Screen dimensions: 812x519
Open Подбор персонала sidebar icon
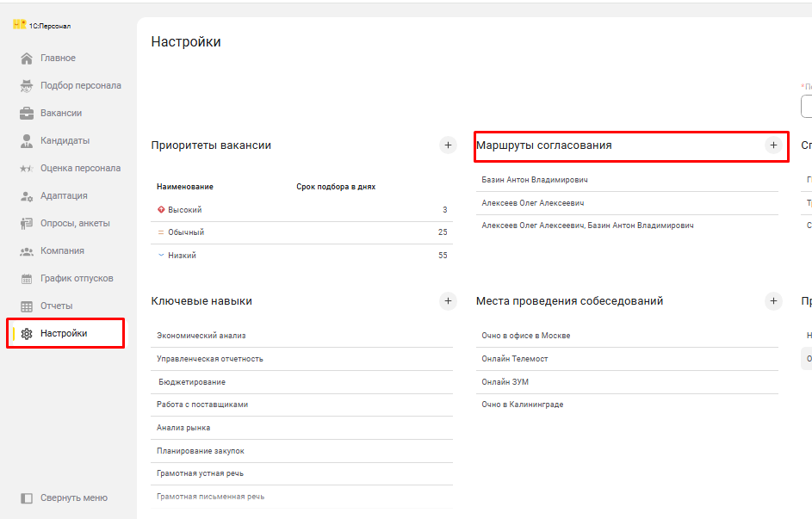[27, 86]
